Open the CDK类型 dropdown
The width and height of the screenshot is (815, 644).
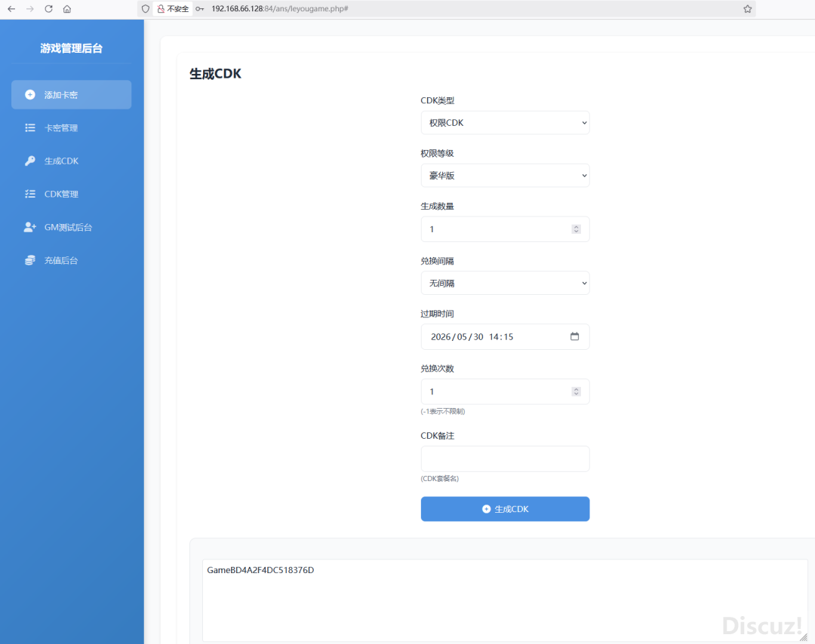pos(505,123)
